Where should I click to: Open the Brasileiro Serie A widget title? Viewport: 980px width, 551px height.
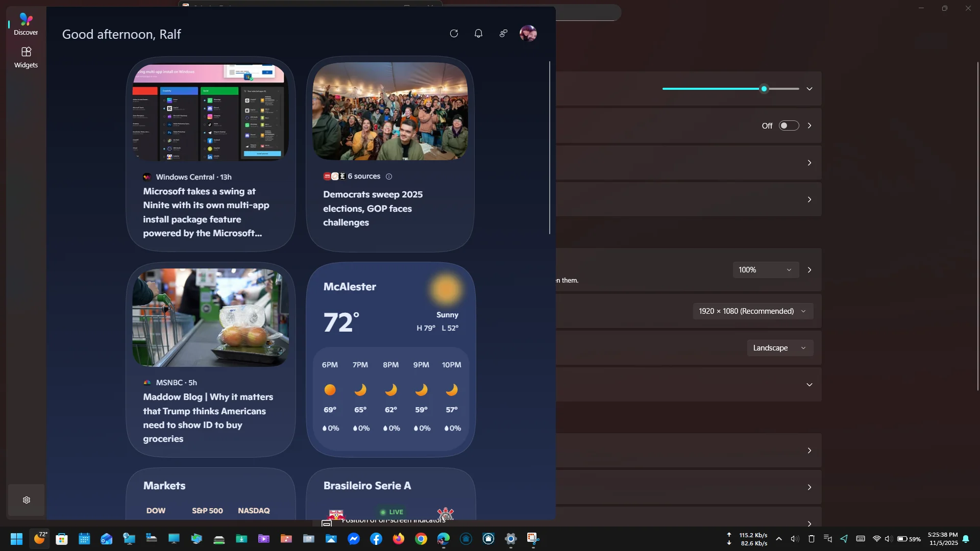coord(367,486)
